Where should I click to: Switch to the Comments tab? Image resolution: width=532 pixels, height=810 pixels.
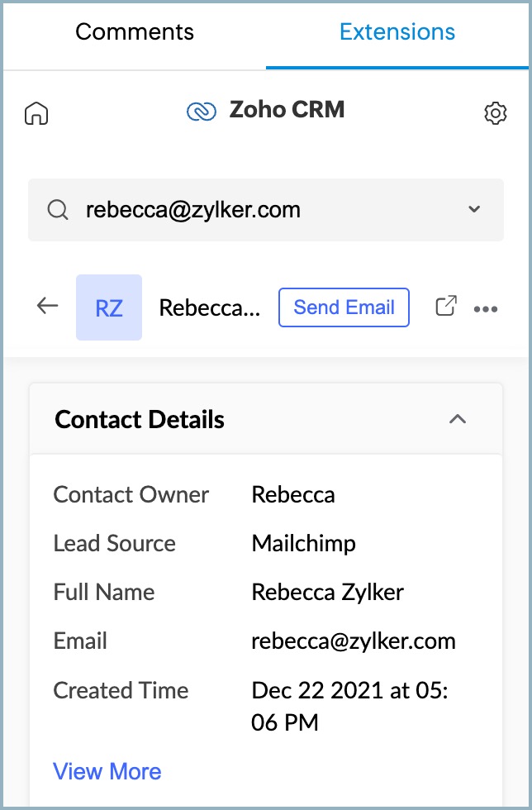click(135, 32)
